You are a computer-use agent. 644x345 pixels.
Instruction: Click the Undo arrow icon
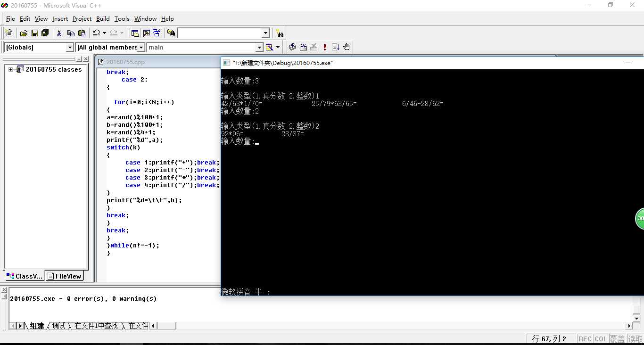pyautogui.click(x=96, y=33)
